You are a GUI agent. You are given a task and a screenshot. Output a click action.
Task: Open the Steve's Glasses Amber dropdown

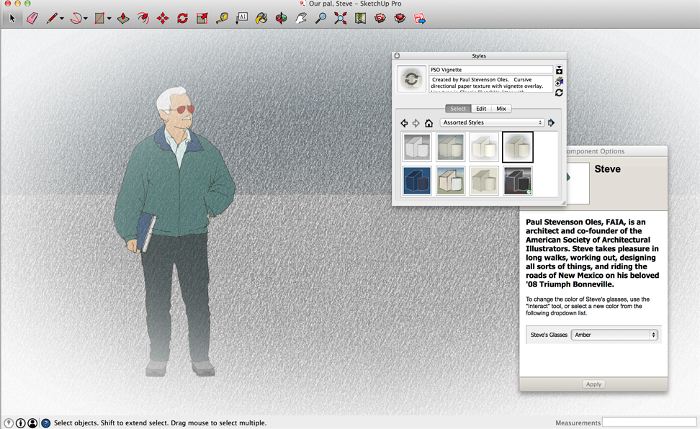coord(613,335)
